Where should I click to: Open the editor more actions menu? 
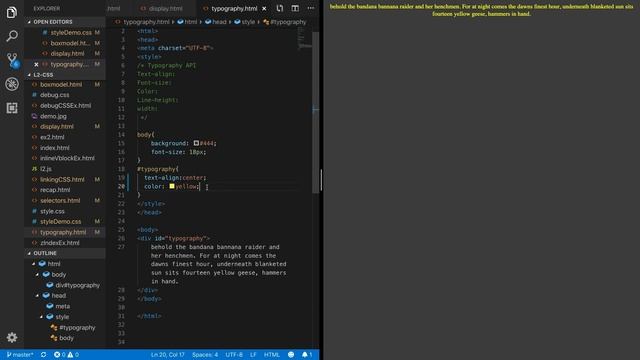311,8
